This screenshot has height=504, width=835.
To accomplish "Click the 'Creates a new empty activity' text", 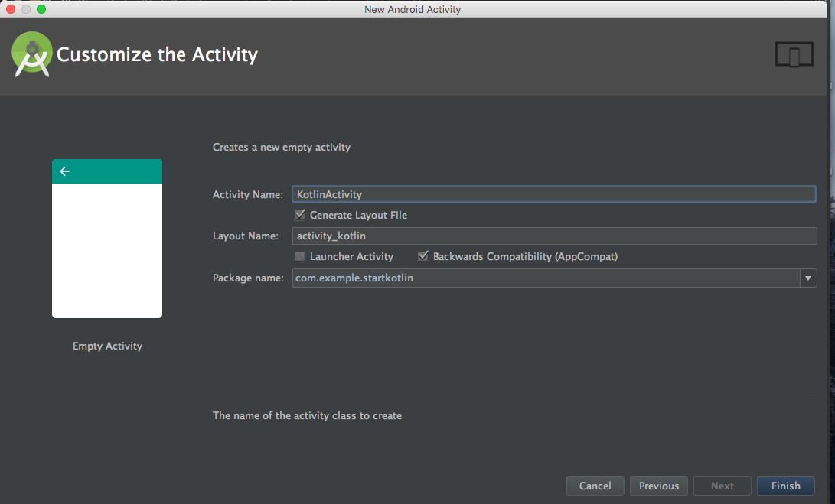I will tap(282, 148).
